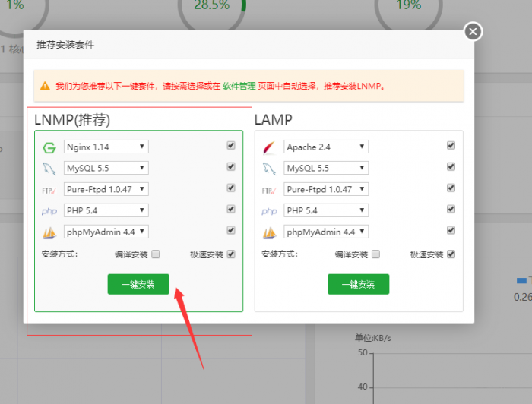Open the PHP 5.4 dropdown in LNMP
Screen dimensions: 532x404
(106, 210)
